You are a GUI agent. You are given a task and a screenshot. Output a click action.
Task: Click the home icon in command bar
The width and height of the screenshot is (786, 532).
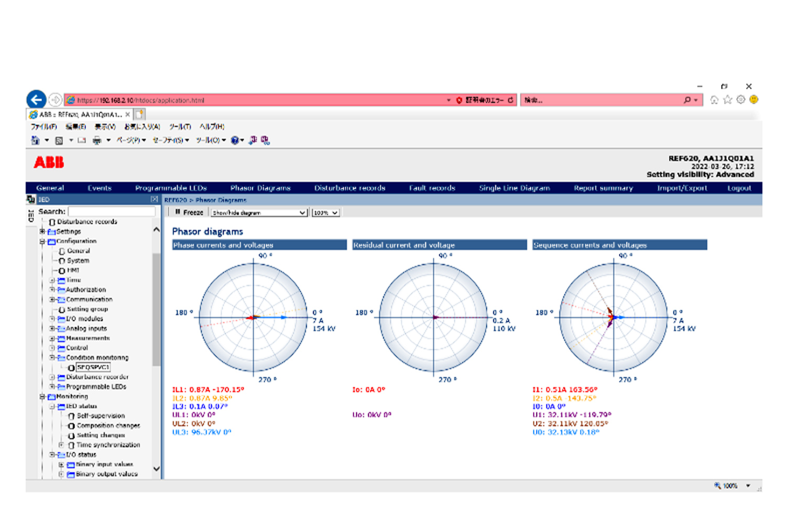35,140
